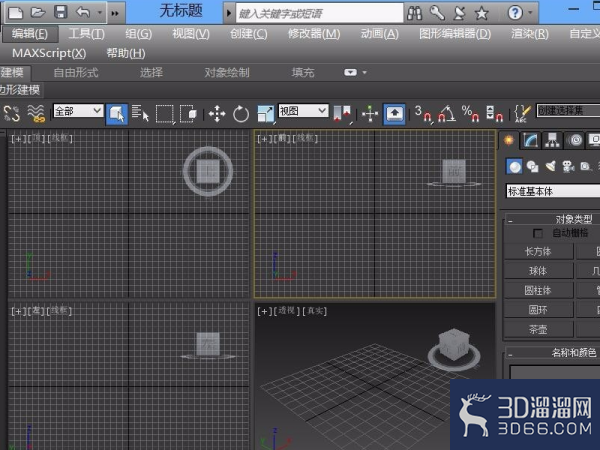Toggle the 3D Snaps magnet icon
This screenshot has width=600, height=450.
coord(423,114)
